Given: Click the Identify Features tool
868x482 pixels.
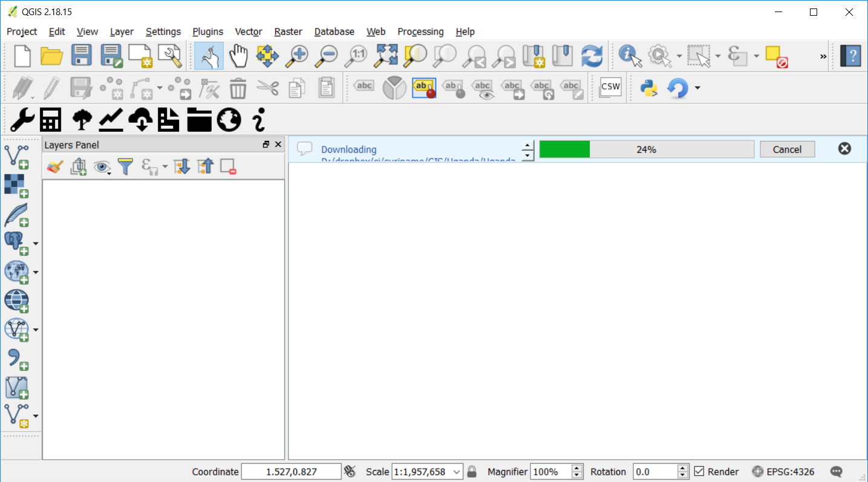Looking at the screenshot, I should (629, 56).
